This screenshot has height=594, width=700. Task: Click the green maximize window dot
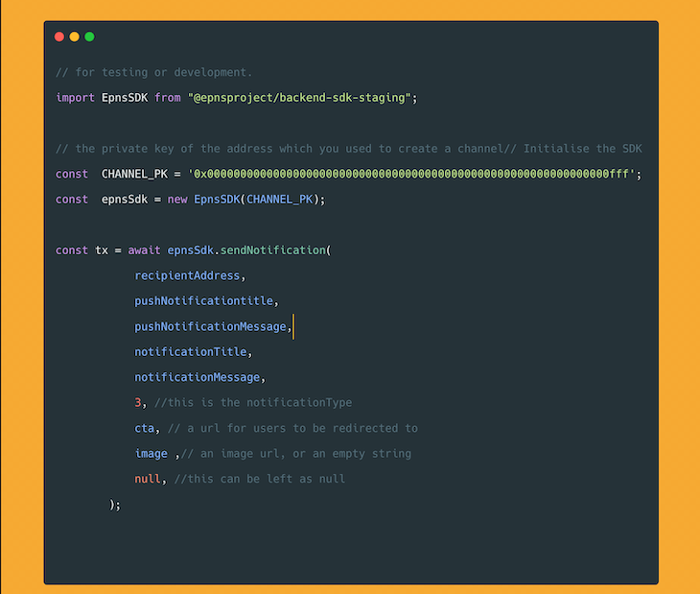pyautogui.click(x=89, y=36)
